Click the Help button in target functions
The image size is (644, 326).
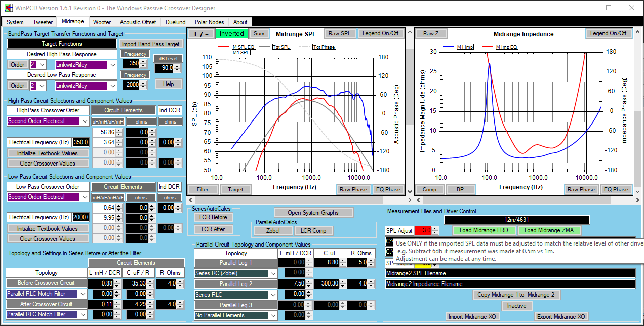click(x=168, y=84)
